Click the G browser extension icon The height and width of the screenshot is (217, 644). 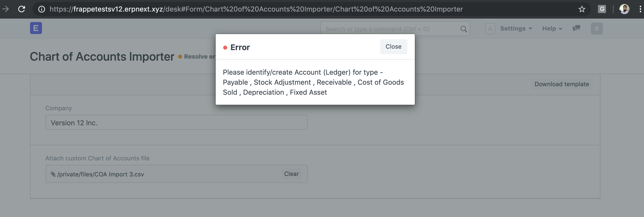point(602,9)
